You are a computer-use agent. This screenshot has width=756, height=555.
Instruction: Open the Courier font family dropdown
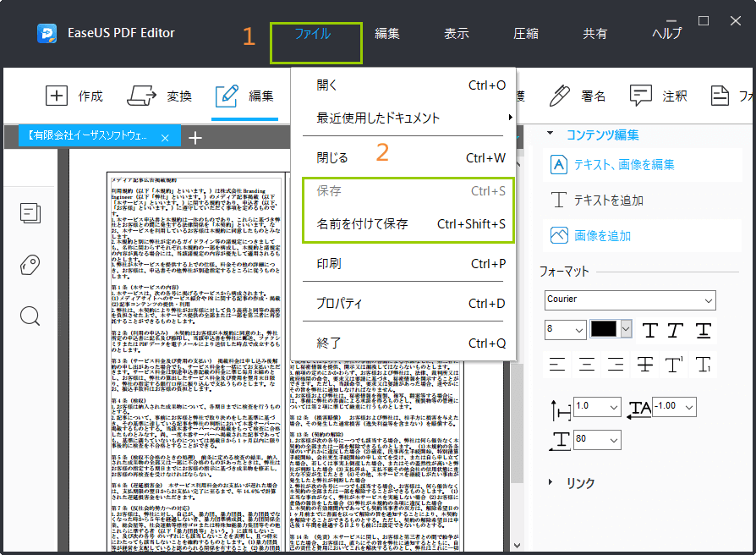[629, 299]
